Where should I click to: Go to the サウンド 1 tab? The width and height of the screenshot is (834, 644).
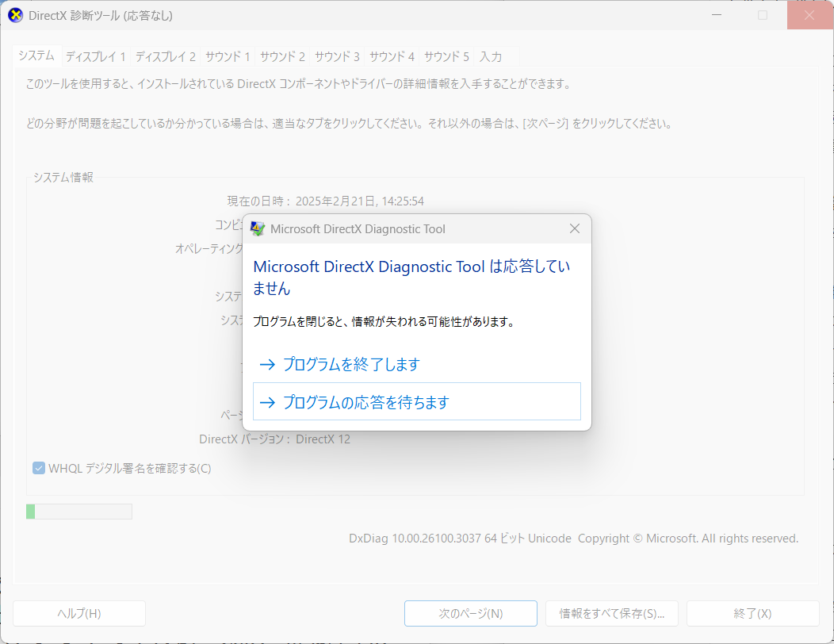click(x=228, y=56)
